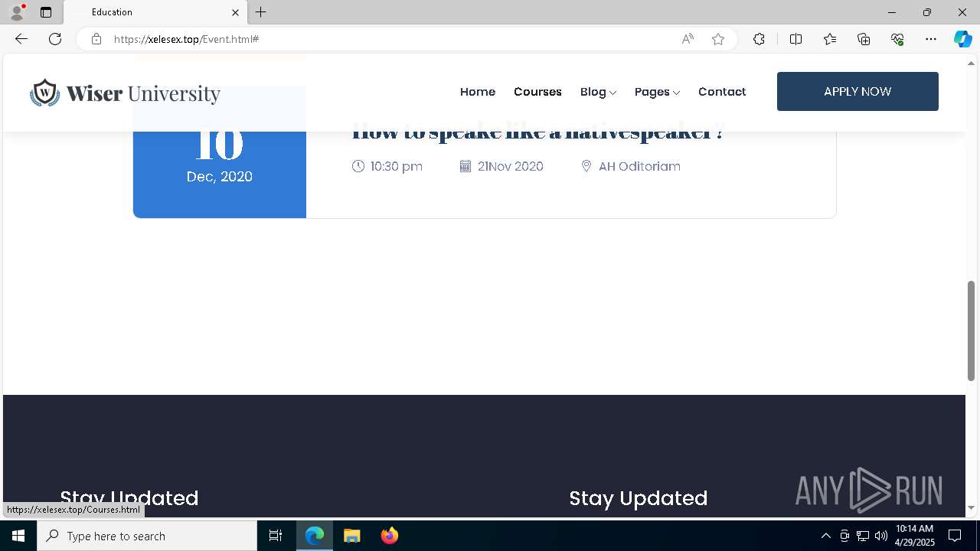Screen dimensions: 980x551
Task: Click scrollbar up arrow
Action: point(972,63)
